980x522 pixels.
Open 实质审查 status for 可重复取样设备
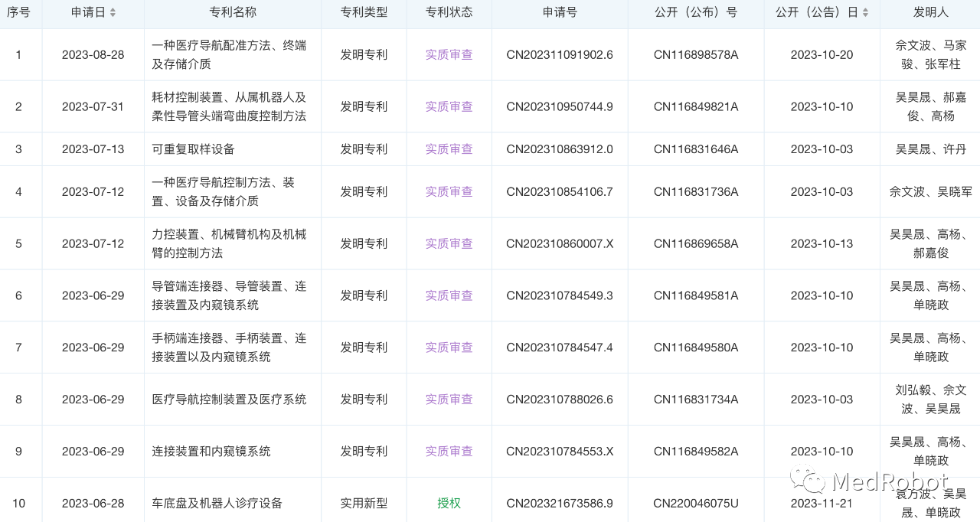(x=449, y=149)
